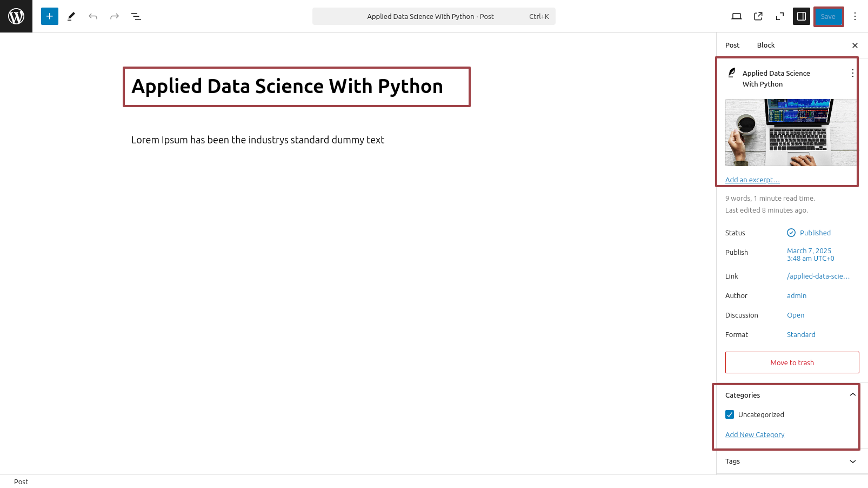868x488 pixels.
Task: Click the blue block inserter plus button
Action: tap(50, 16)
